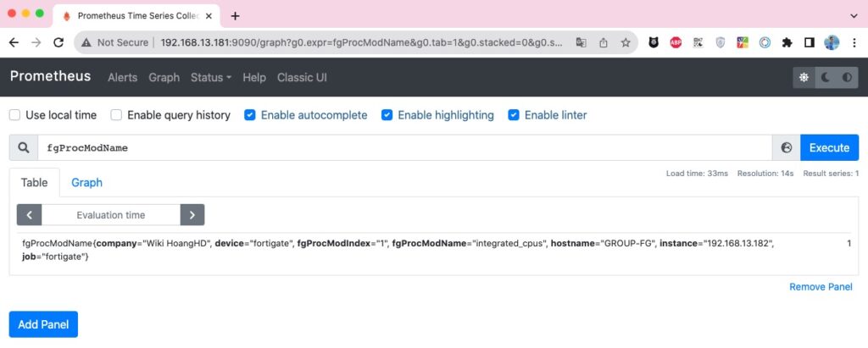The width and height of the screenshot is (868, 348).
Task: Uncheck Enable linter
Action: (x=514, y=115)
